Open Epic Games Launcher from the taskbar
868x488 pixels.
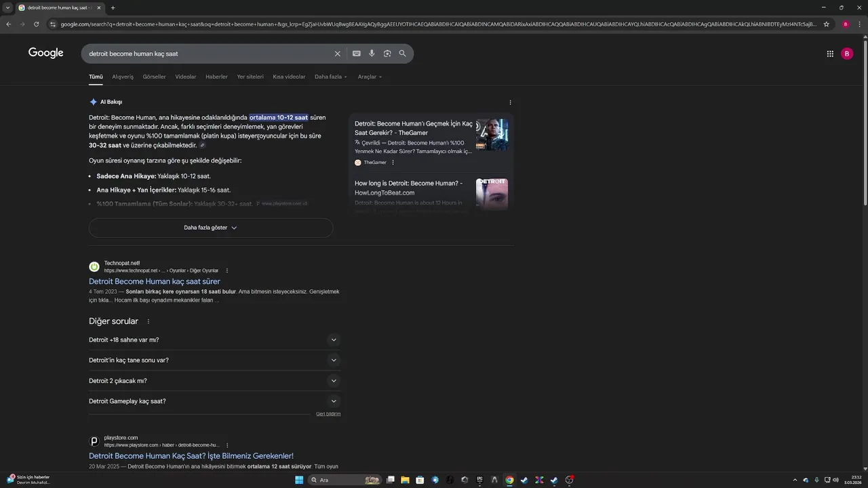click(x=479, y=480)
